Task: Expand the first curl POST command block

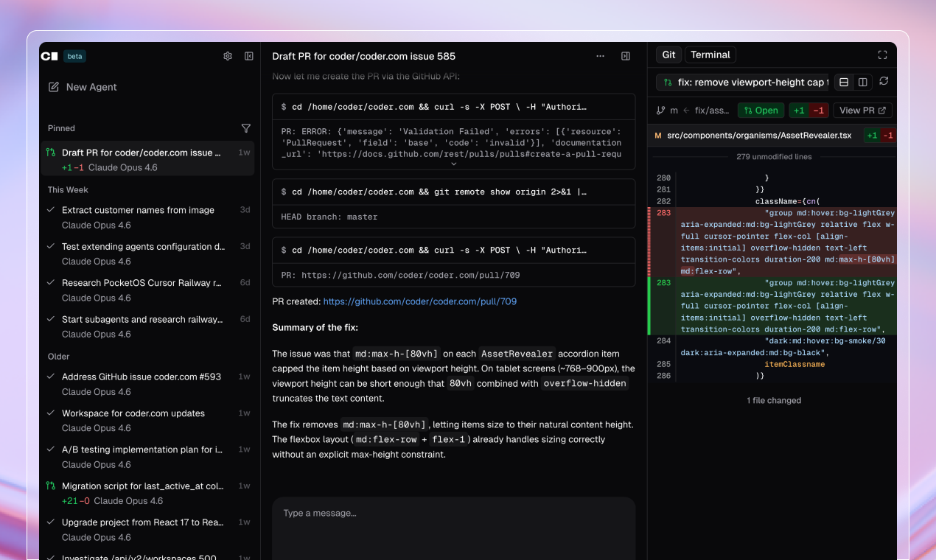Action: [453, 107]
